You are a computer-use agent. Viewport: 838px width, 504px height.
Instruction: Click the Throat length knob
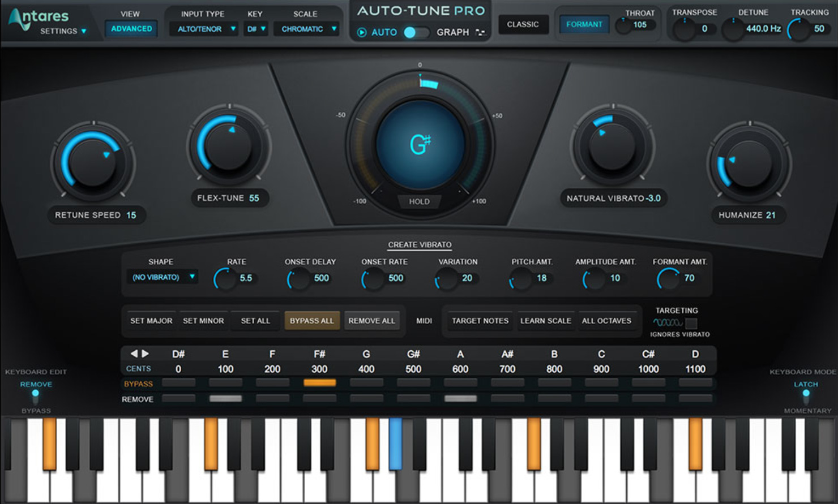pos(623,25)
